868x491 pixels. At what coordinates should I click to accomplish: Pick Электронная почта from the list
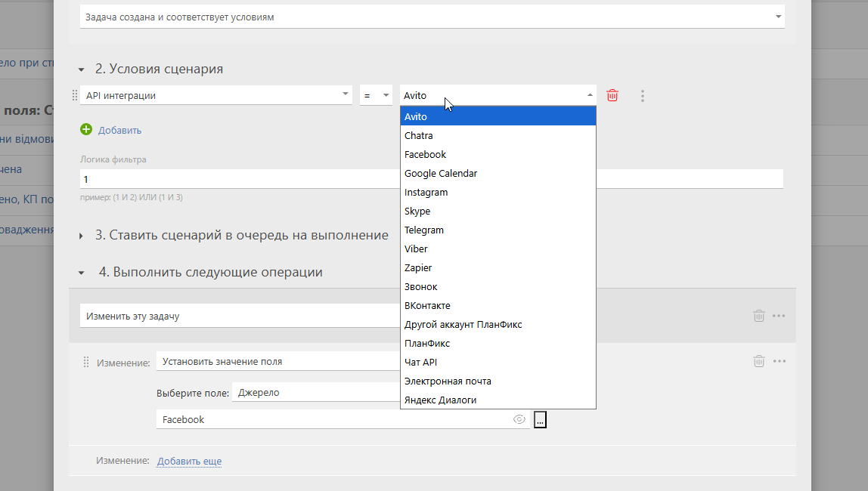pos(448,381)
